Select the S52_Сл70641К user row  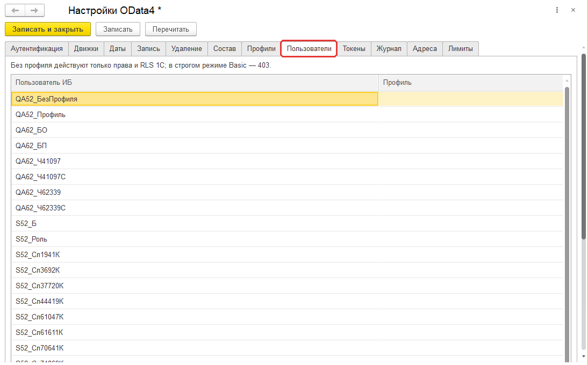(287, 348)
